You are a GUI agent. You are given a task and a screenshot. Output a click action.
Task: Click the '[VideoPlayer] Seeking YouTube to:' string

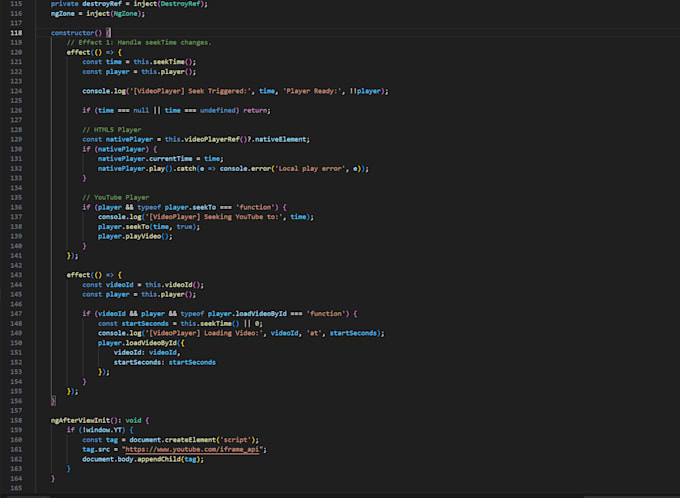(214, 217)
